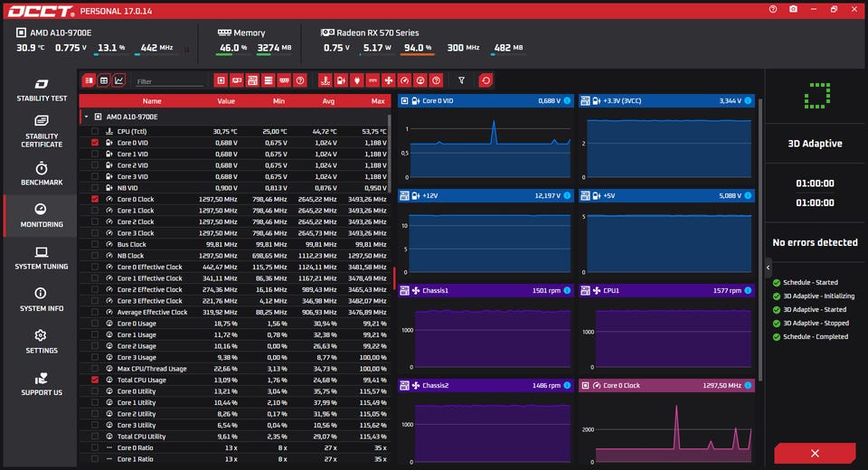Image resolution: width=868 pixels, height=470 pixels.
Task: Check the Core 3 Utility checkbox
Action: (x=95, y=425)
